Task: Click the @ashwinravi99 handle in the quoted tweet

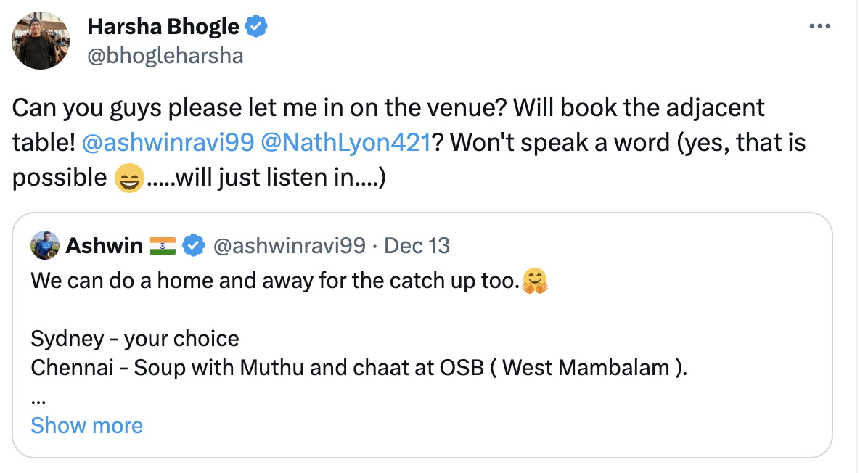Action: coord(288,246)
